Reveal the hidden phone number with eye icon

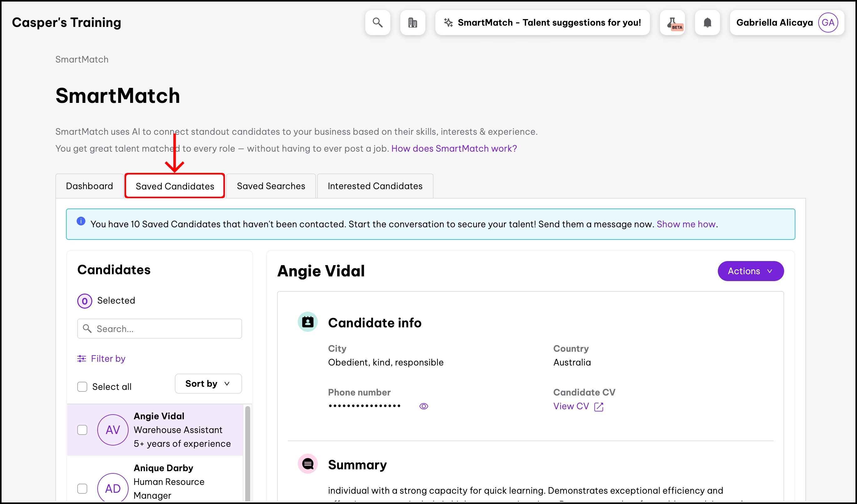(423, 406)
